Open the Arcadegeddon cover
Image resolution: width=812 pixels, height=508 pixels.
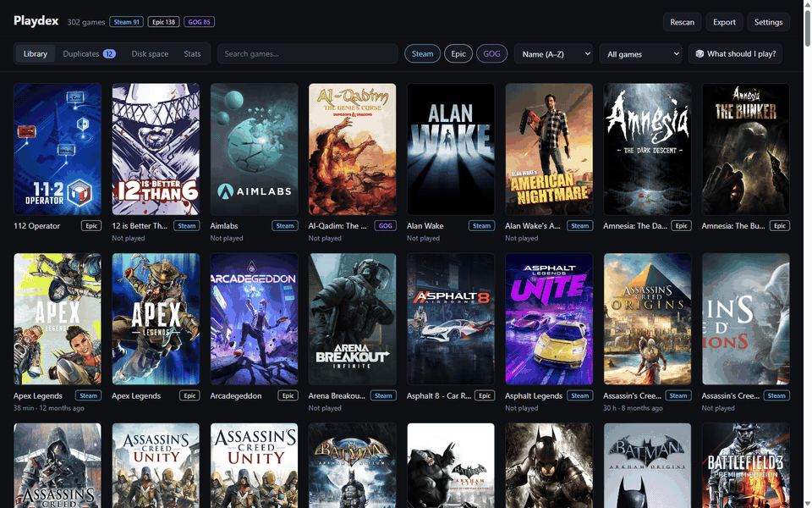click(255, 319)
